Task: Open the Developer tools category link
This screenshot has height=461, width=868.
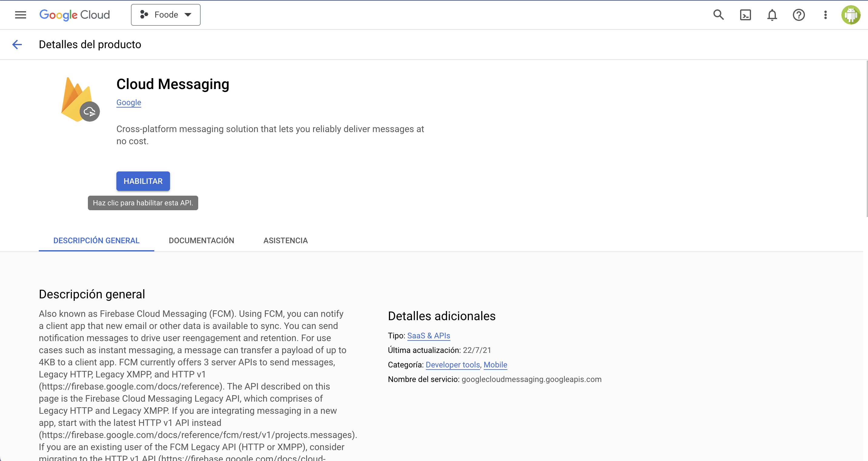Action: pyautogui.click(x=452, y=365)
